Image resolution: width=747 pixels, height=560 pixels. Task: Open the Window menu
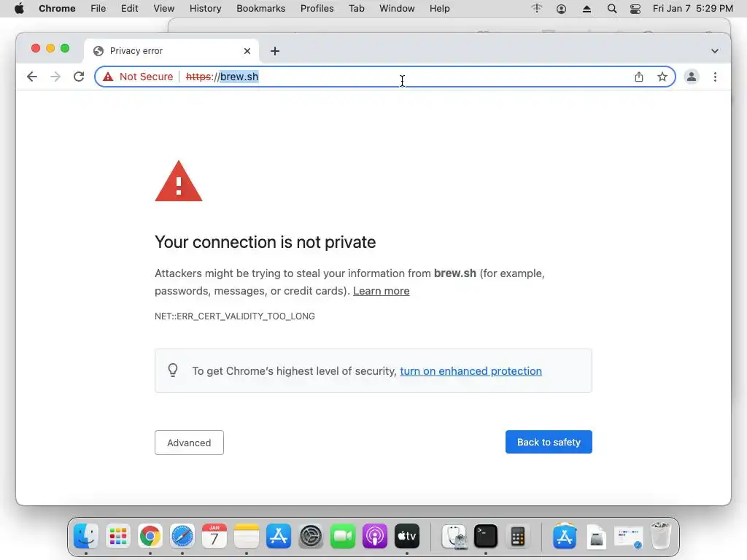tap(397, 9)
